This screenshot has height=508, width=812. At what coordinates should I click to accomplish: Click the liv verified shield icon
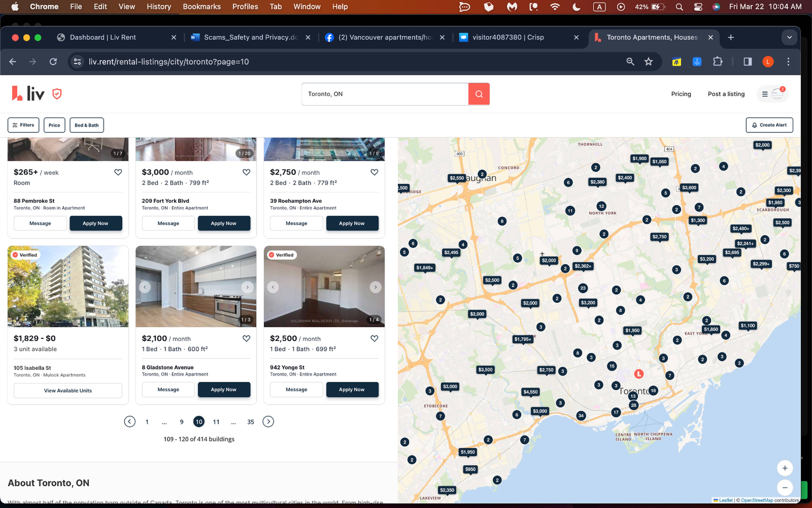click(x=57, y=94)
